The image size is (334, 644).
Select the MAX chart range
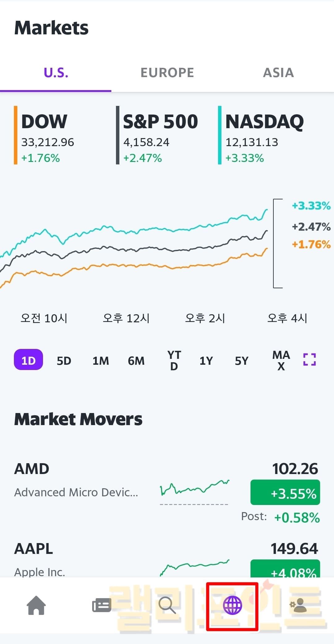281,361
